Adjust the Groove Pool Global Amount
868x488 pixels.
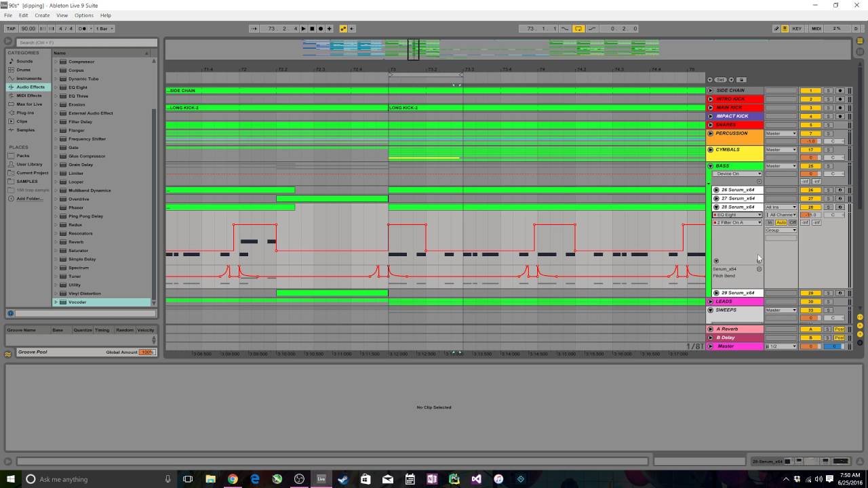pos(147,352)
